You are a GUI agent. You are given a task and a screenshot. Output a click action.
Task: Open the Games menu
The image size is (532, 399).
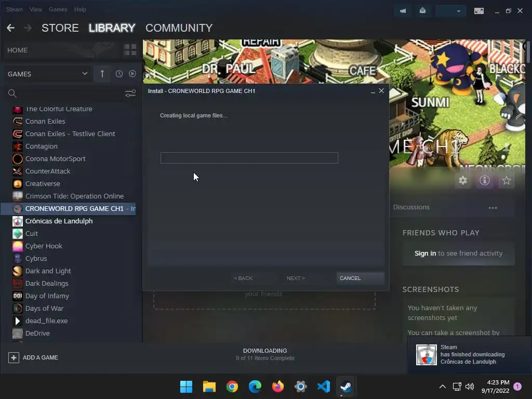pyautogui.click(x=58, y=9)
